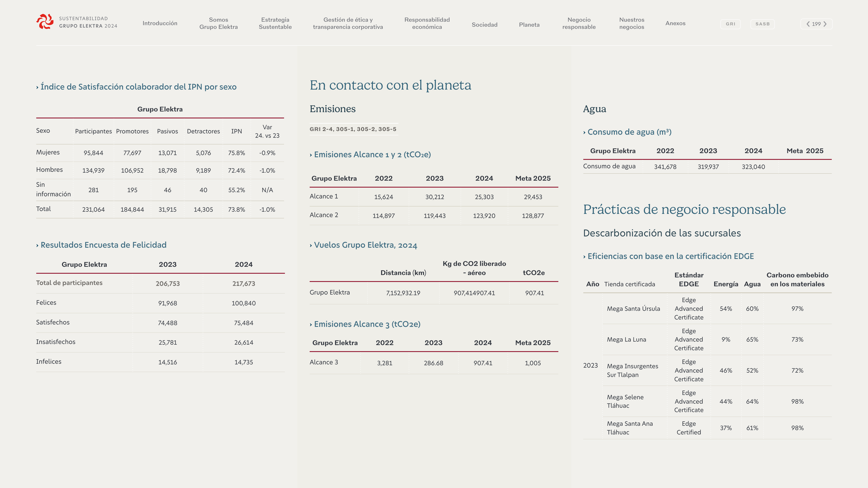Navigate to Sociedad section
The height and width of the screenshot is (488, 868).
tap(485, 25)
